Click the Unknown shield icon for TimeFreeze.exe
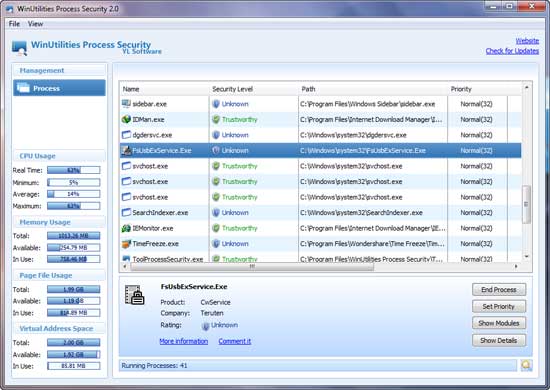The height and width of the screenshot is (390, 550). (216, 243)
